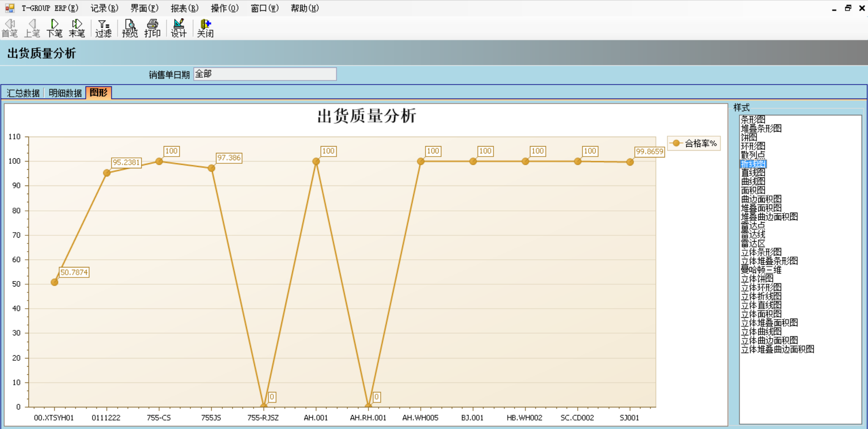
Task: Open the 报表(R) menu
Action: 184,8
